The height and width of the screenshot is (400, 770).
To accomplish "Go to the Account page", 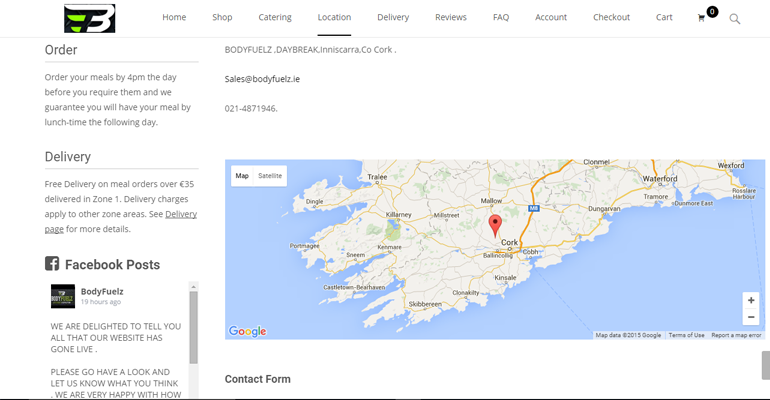I will coord(551,17).
